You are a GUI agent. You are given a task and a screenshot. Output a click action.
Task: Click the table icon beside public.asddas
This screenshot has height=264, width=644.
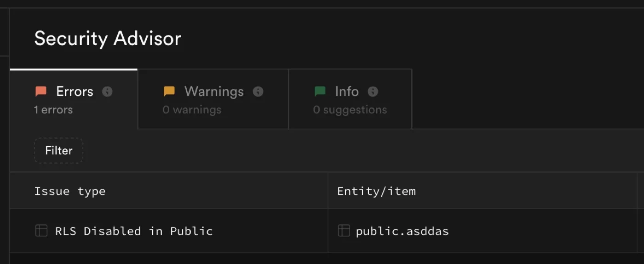(344, 230)
